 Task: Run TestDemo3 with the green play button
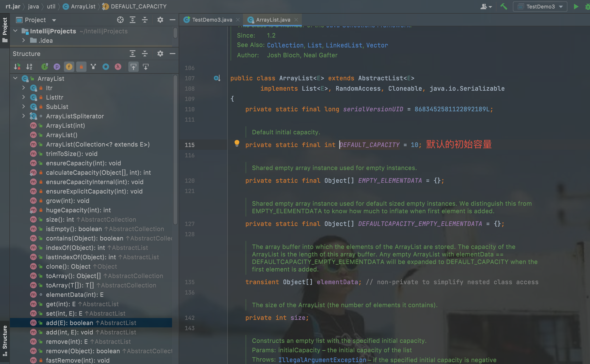click(576, 7)
